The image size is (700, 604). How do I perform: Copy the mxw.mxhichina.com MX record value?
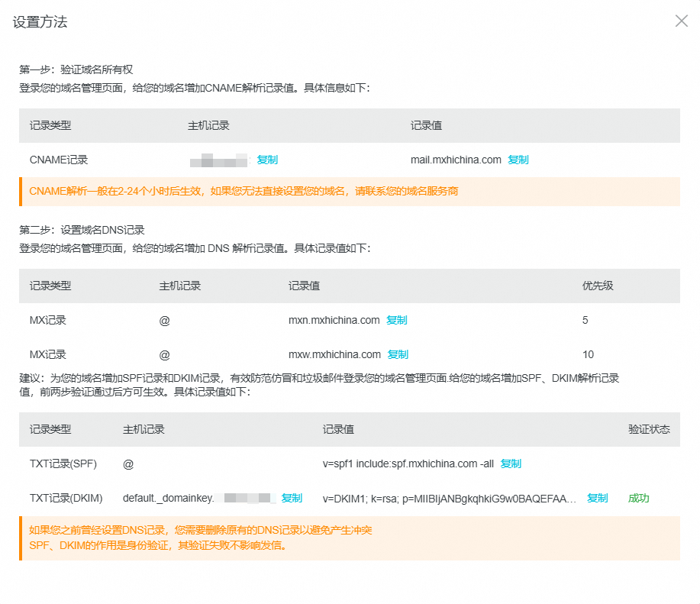(398, 354)
